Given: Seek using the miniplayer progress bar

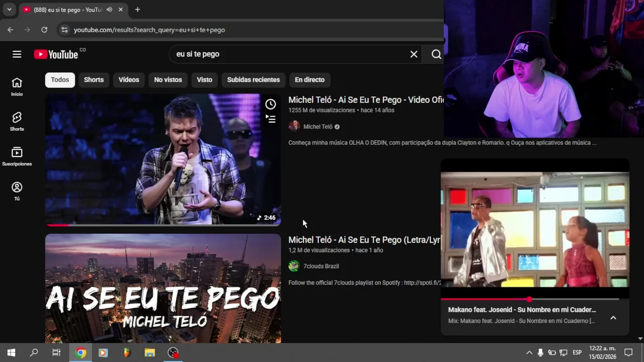Looking at the screenshot, I should point(530,299).
